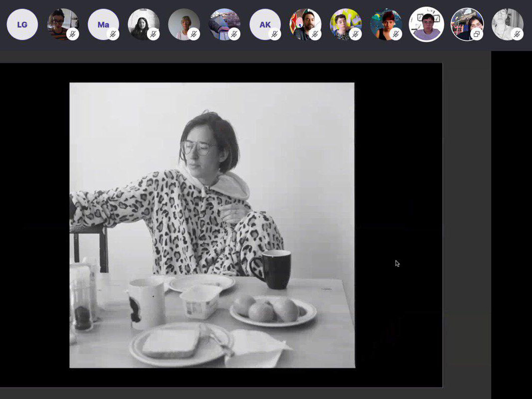Click muted mic badge on grey-background avatar
The width and height of the screenshot is (532, 399).
[194, 34]
